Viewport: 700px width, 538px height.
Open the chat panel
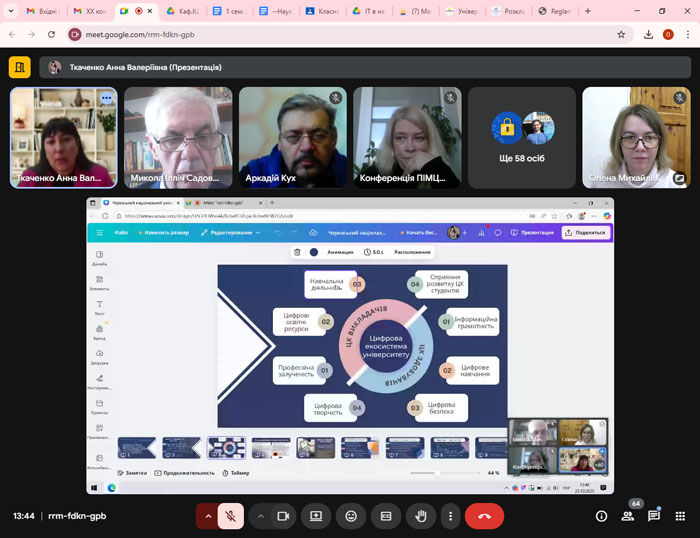click(654, 516)
